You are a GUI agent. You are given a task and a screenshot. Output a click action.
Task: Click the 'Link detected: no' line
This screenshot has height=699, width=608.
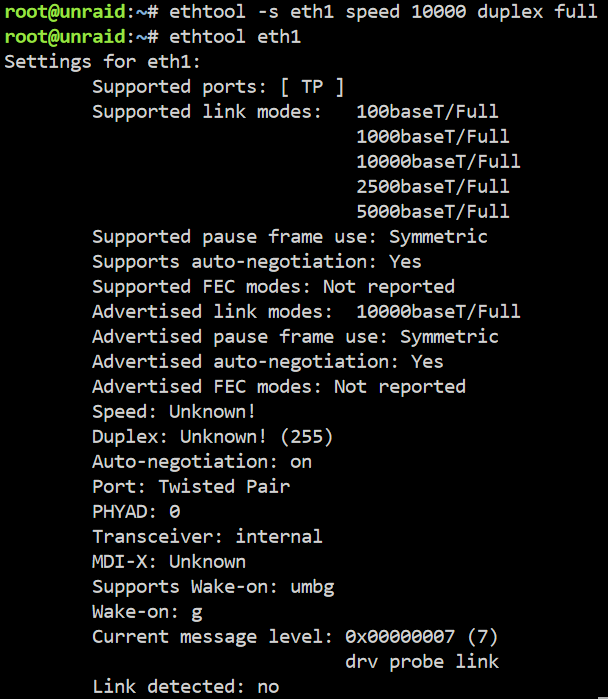click(x=185, y=687)
